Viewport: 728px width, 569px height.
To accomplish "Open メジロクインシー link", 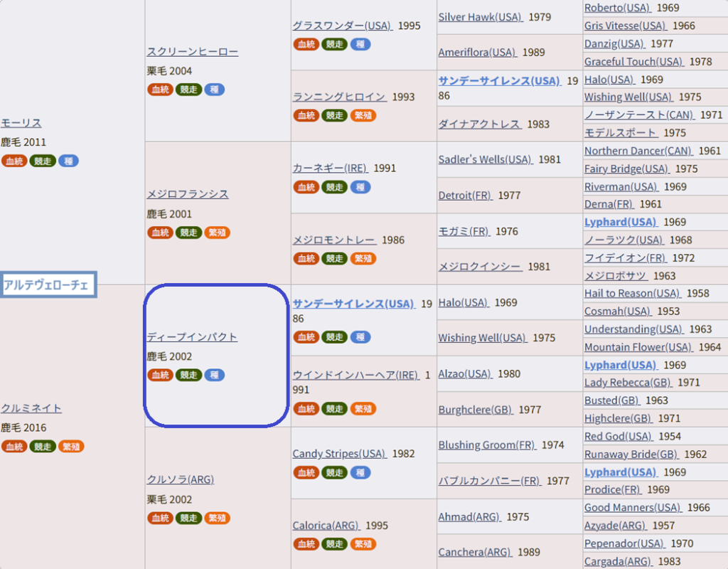I will 481,267.
